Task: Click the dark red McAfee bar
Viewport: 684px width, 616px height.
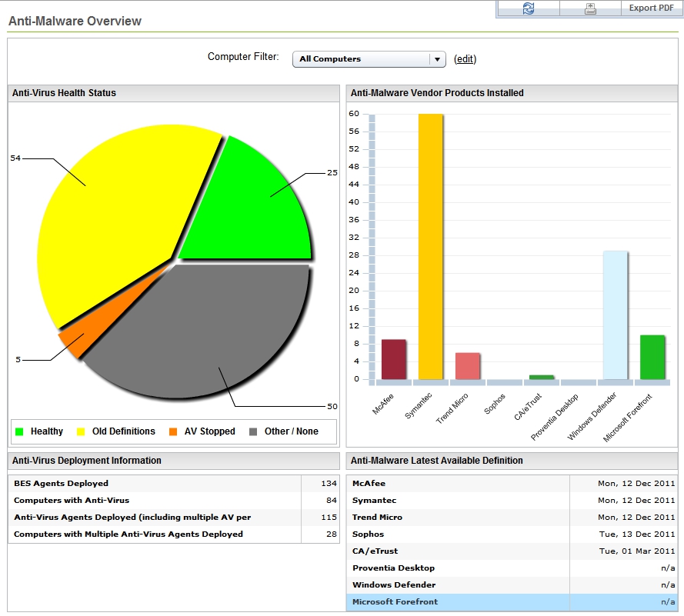Action: click(393, 359)
